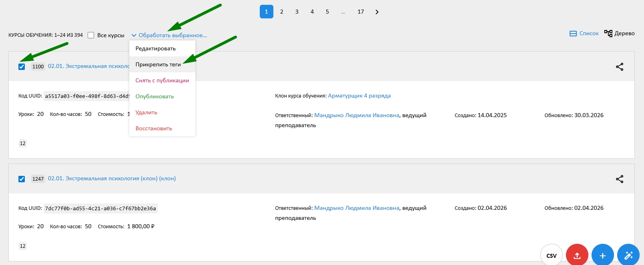
Task: Open Арматурщик 4 разряда clone link
Action: coord(359,96)
